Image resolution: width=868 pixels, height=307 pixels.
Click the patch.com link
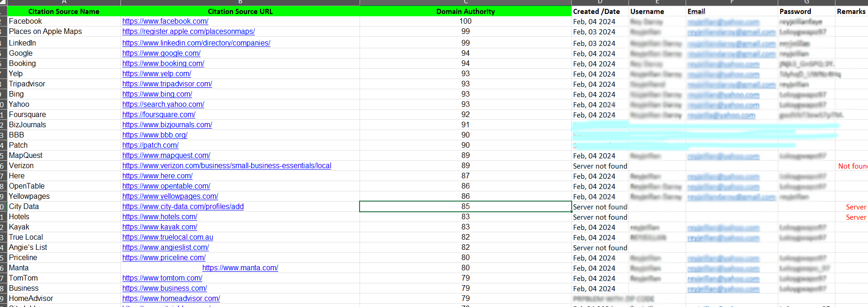(x=150, y=145)
